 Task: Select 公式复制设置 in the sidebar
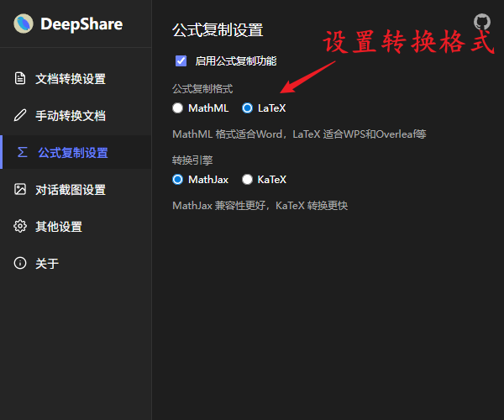tap(76, 152)
